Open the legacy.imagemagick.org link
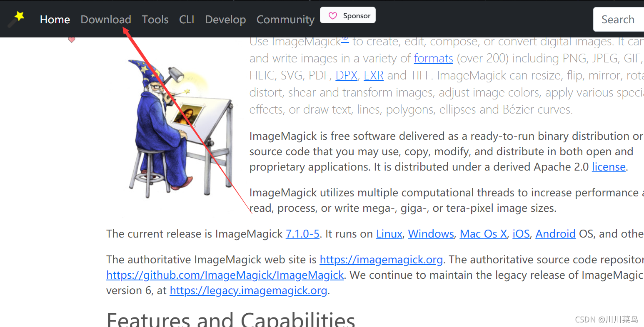Viewport: 644px width, 327px height. pyautogui.click(x=248, y=291)
